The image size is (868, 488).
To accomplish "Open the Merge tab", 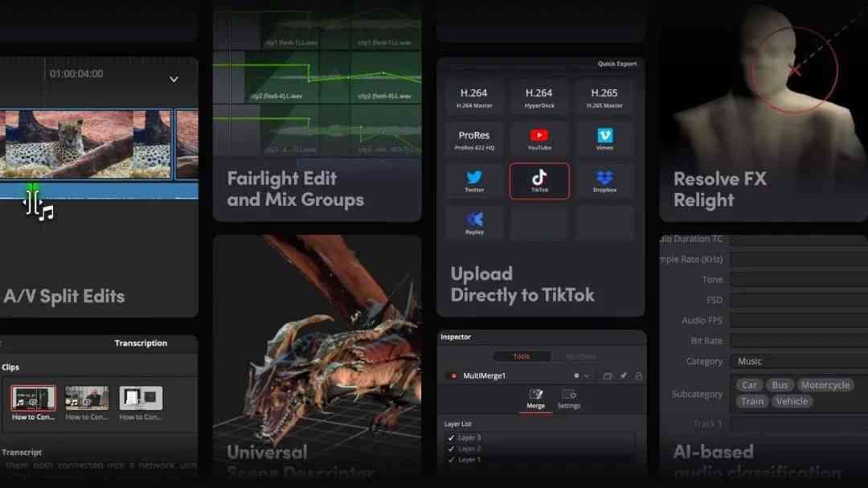I will (535, 400).
